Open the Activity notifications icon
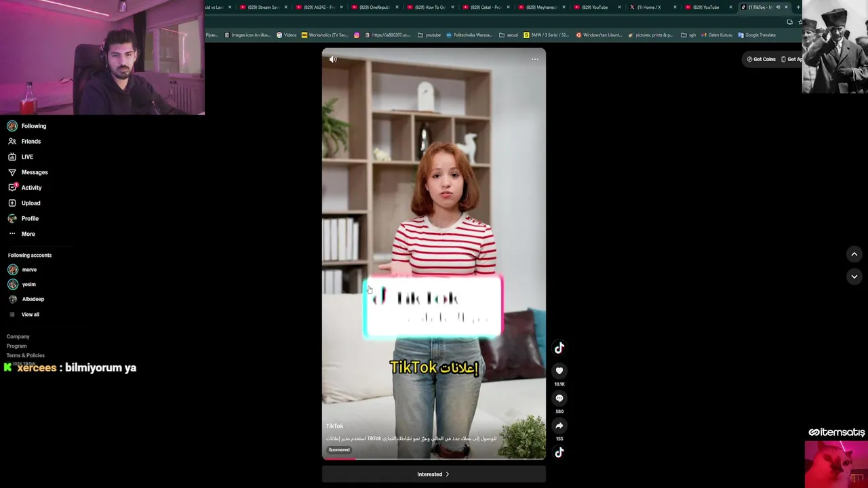 [x=12, y=187]
